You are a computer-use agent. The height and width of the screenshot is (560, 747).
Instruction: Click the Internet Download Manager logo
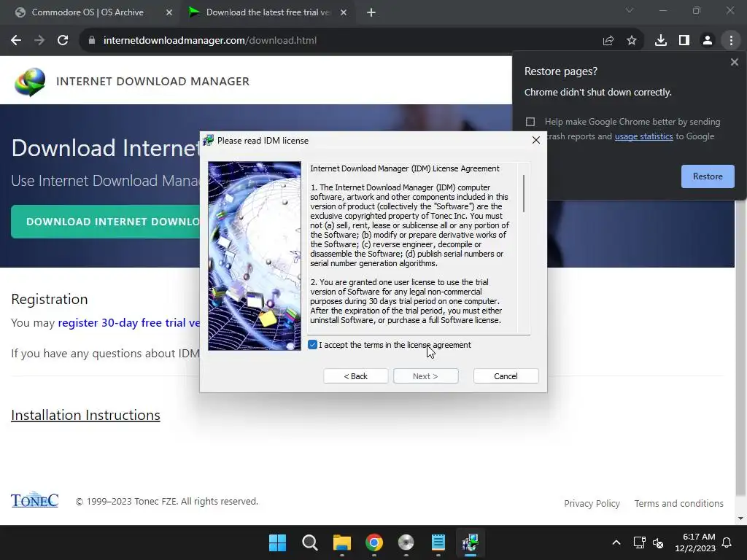point(30,82)
